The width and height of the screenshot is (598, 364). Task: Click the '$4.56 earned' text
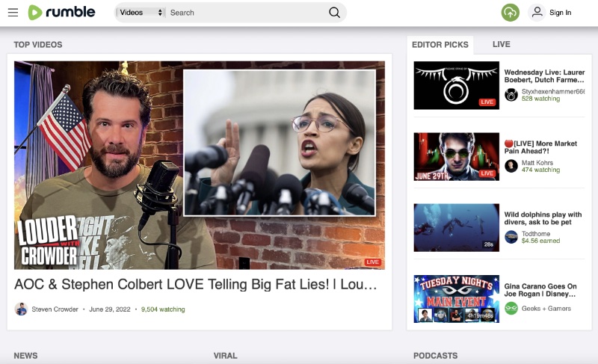[540, 241]
